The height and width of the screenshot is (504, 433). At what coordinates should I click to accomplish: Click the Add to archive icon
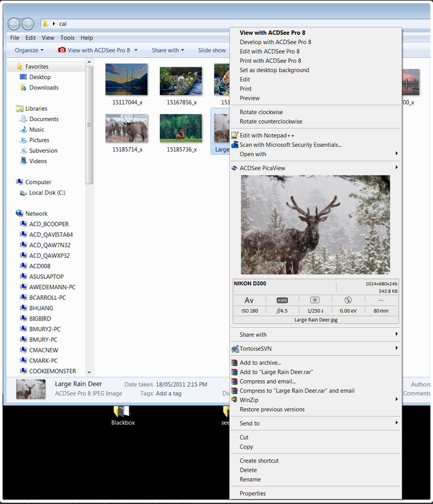pyautogui.click(x=235, y=363)
